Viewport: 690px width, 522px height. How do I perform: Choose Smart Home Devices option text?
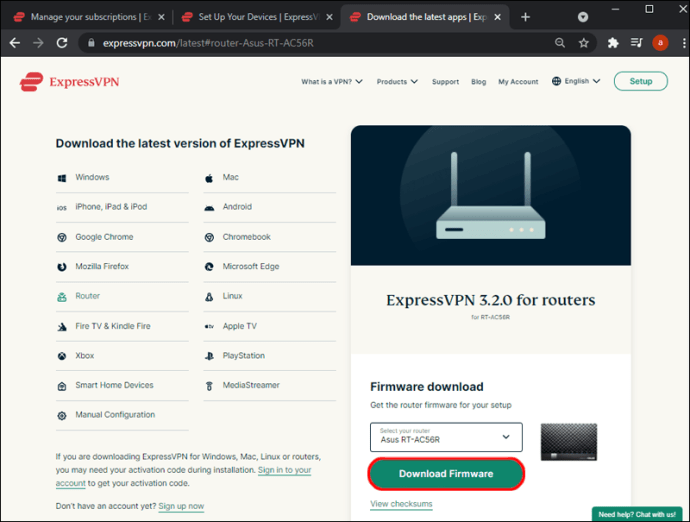(x=114, y=385)
